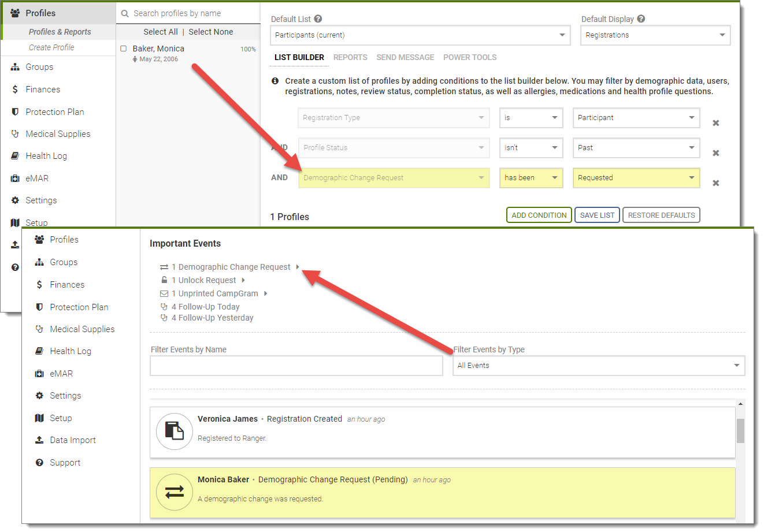Image resolution: width=764 pixels, height=532 pixels.
Task: Click the swap icon on Monica Baker event
Action: tap(175, 492)
